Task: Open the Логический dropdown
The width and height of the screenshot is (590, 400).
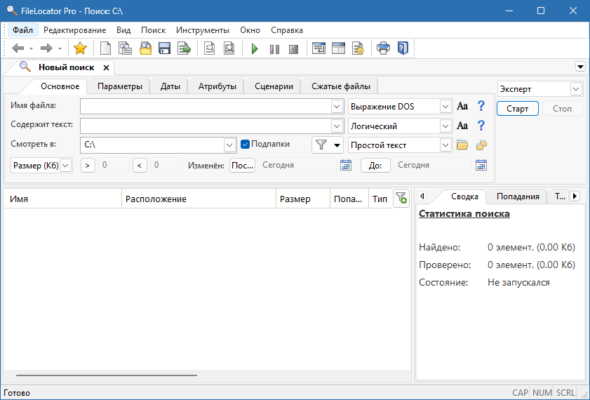Action: point(446,126)
